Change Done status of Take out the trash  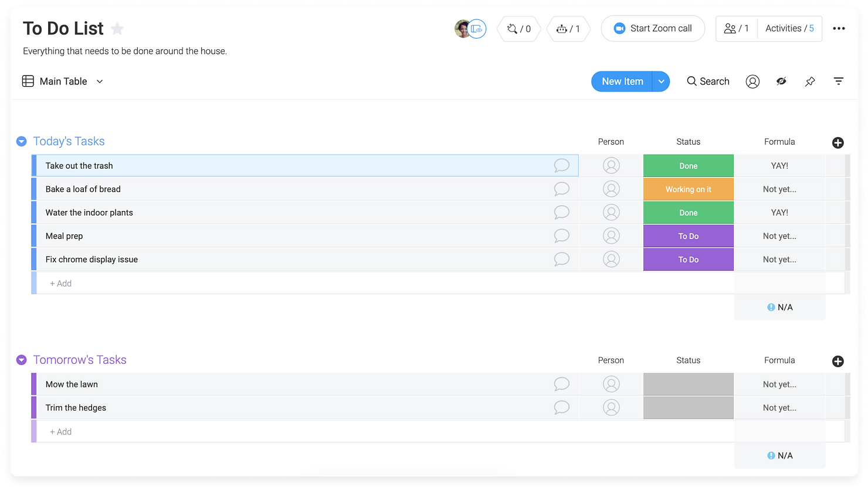(x=689, y=166)
